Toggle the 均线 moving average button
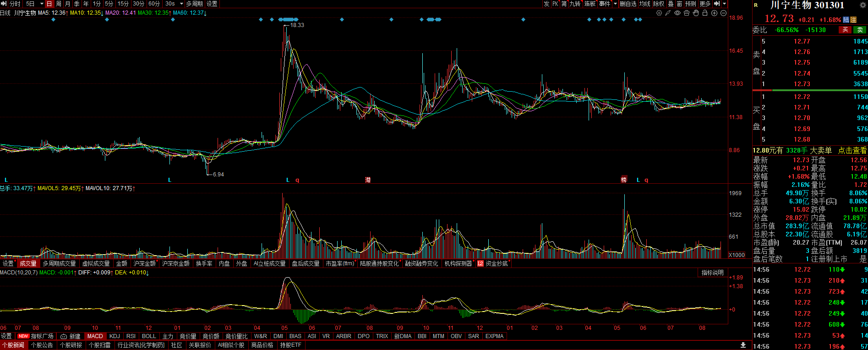Viewport: 868px width, 350px height. (645, 4)
